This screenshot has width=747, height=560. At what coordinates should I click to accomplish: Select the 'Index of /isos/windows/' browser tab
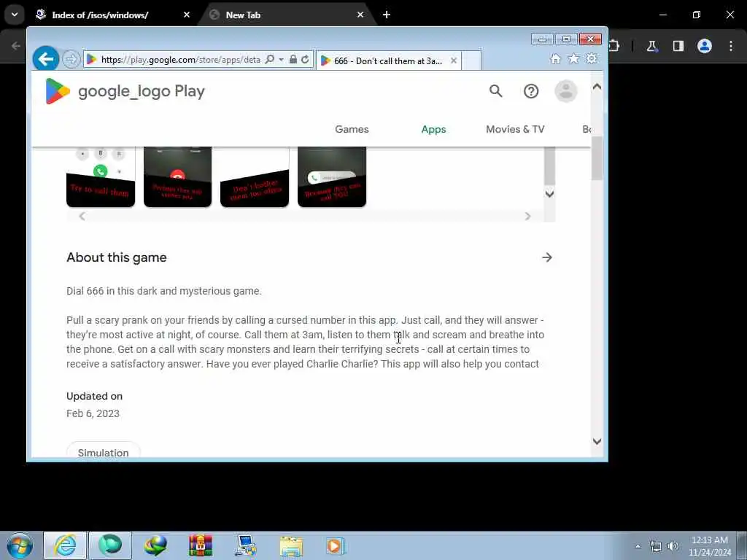click(112, 15)
